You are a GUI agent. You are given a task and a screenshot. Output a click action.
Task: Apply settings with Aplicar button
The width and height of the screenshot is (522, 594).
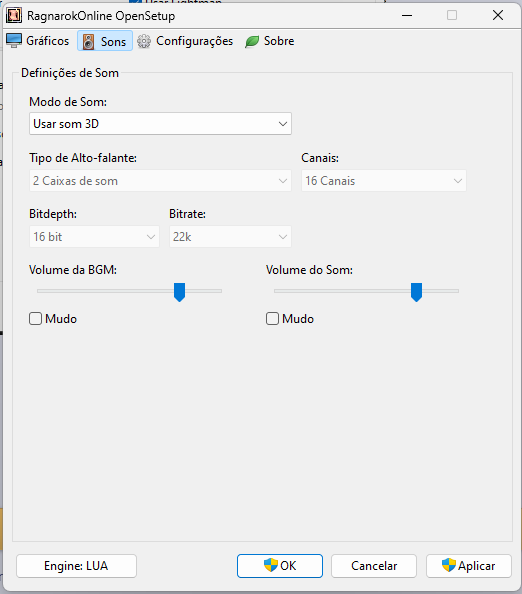tap(469, 566)
